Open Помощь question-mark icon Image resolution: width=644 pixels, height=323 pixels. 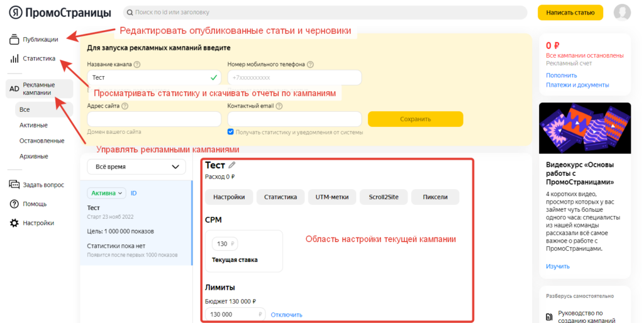tap(14, 204)
